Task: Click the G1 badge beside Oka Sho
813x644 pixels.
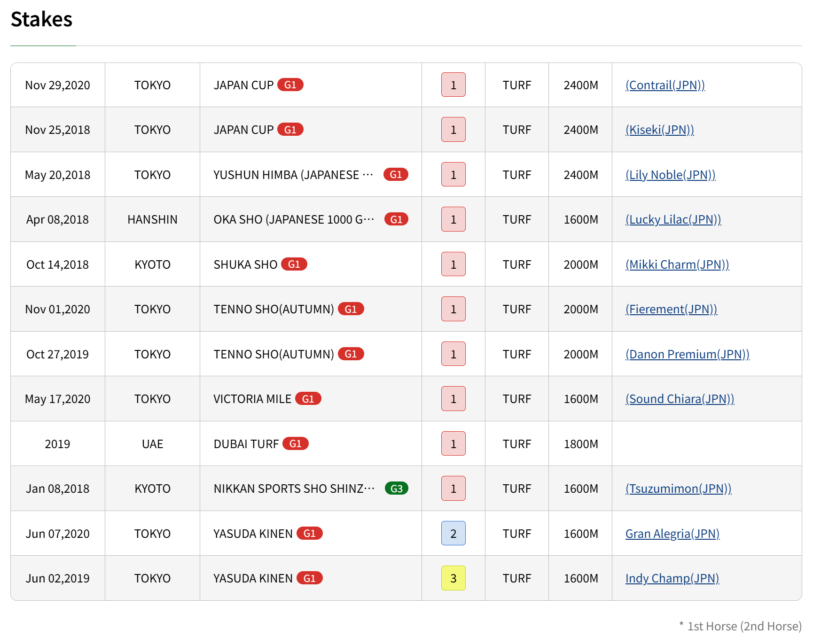Action: (396, 219)
